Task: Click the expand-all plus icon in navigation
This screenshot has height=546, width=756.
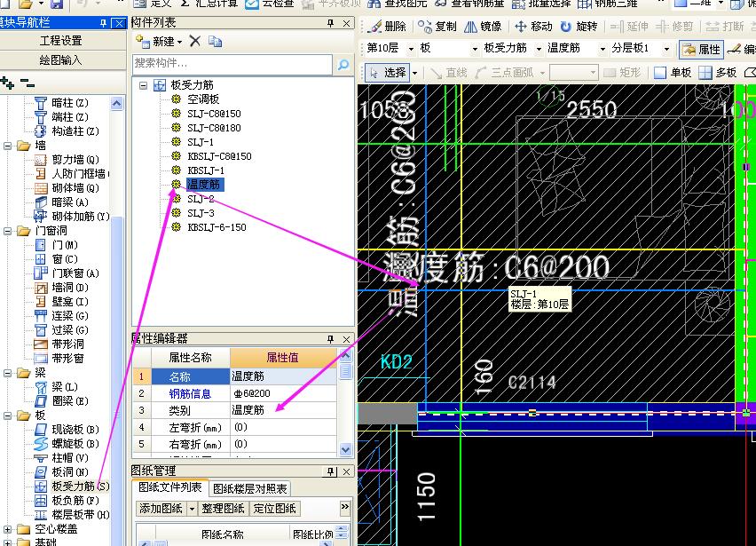Action: point(7,83)
